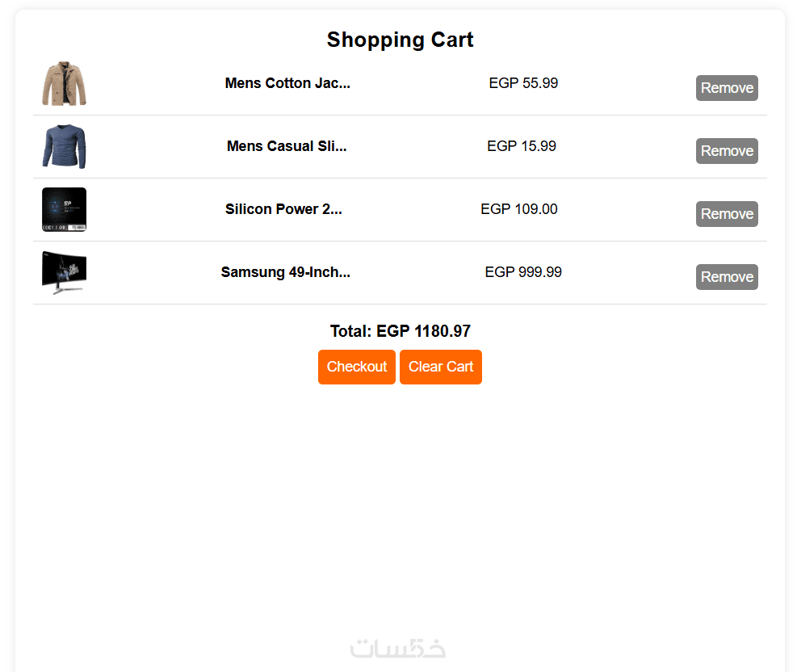
Task: Remove the Silicon Power item
Action: click(727, 214)
